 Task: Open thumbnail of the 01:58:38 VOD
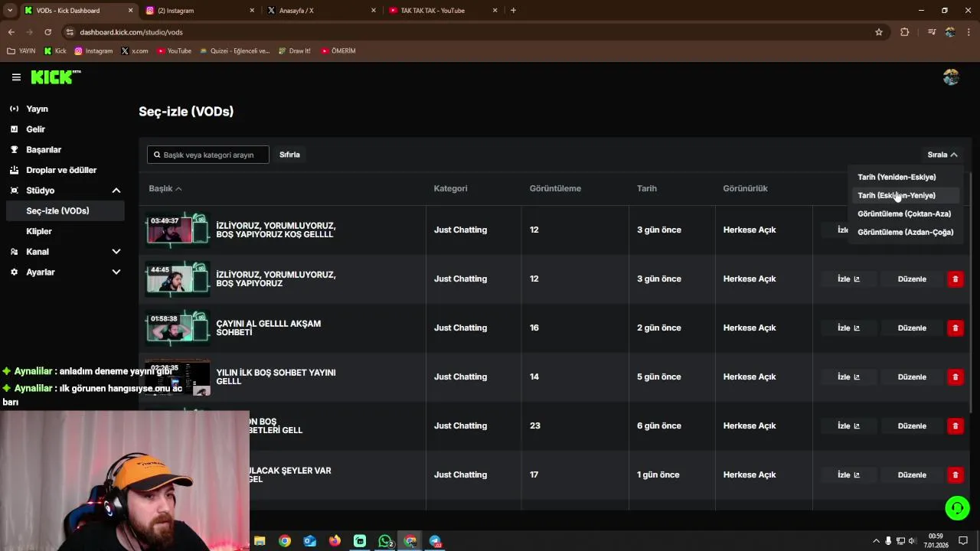178,328
